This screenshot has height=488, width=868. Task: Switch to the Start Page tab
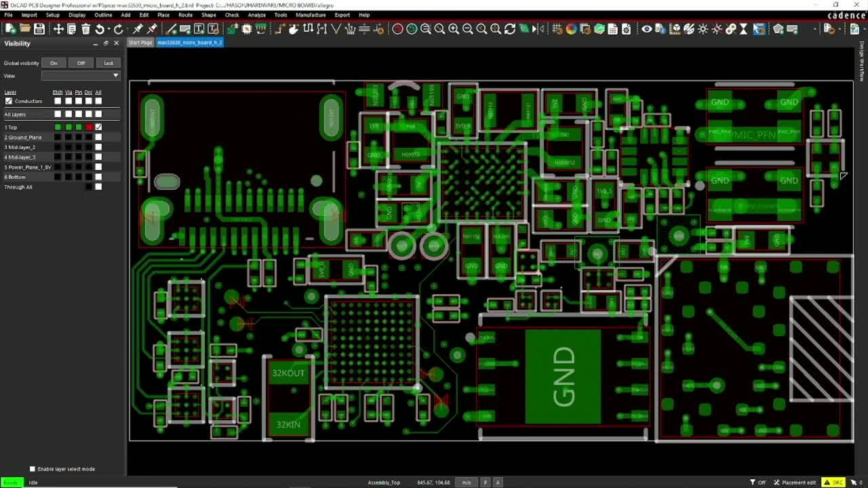[140, 42]
